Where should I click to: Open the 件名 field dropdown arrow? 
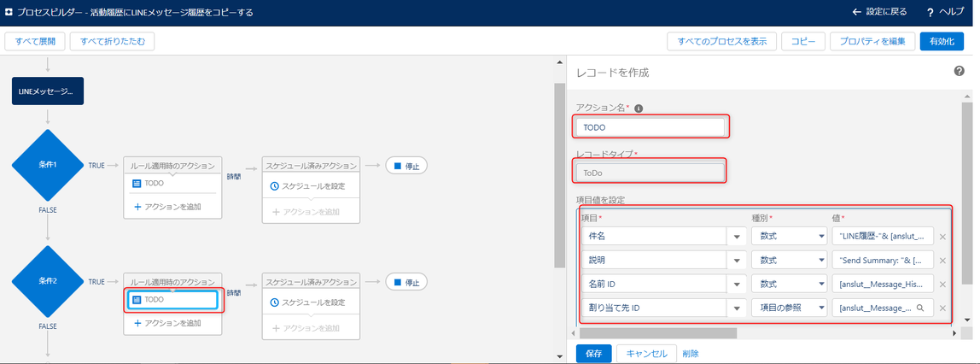(736, 237)
